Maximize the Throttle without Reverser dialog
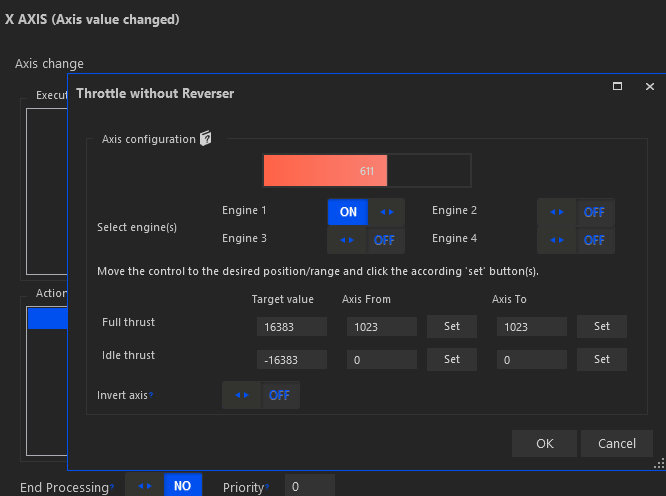 pos(617,87)
